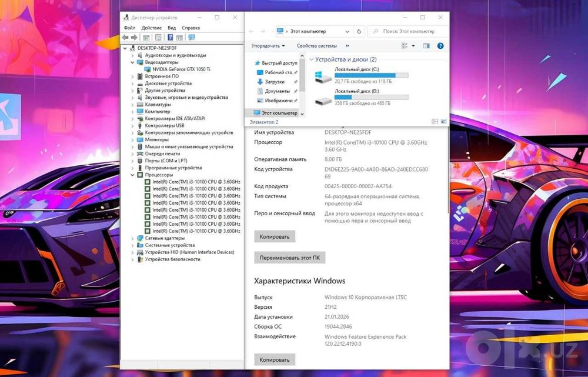Select the Local Disk (C:) drive icon
Viewport: 588px width, 377px height.
coord(322,76)
